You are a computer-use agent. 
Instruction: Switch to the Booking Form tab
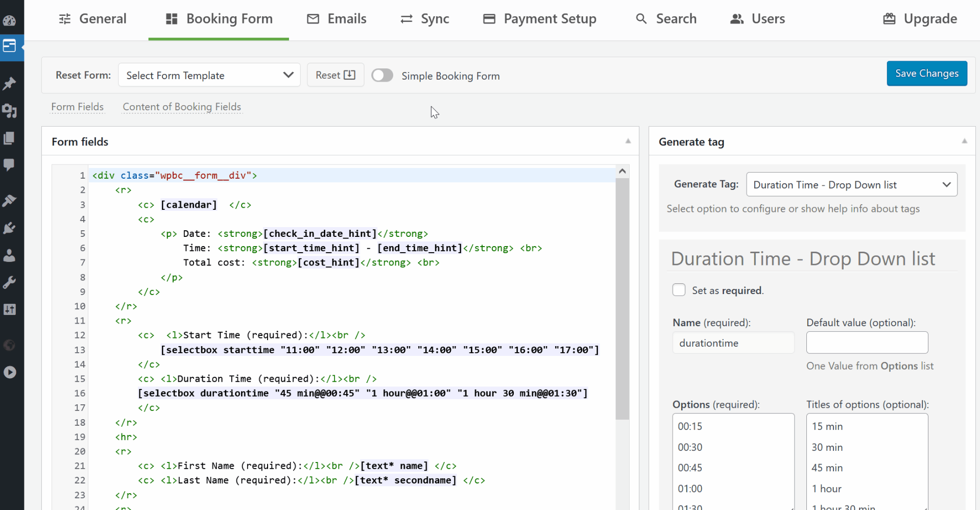(219, 19)
